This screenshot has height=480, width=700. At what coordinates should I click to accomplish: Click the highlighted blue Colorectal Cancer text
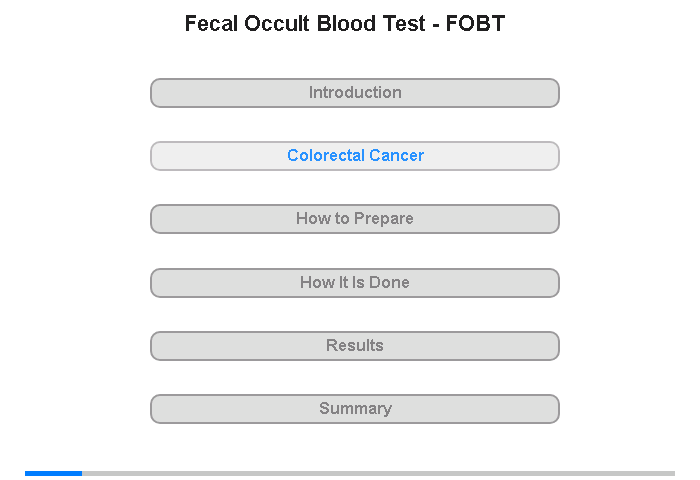pyautogui.click(x=355, y=155)
